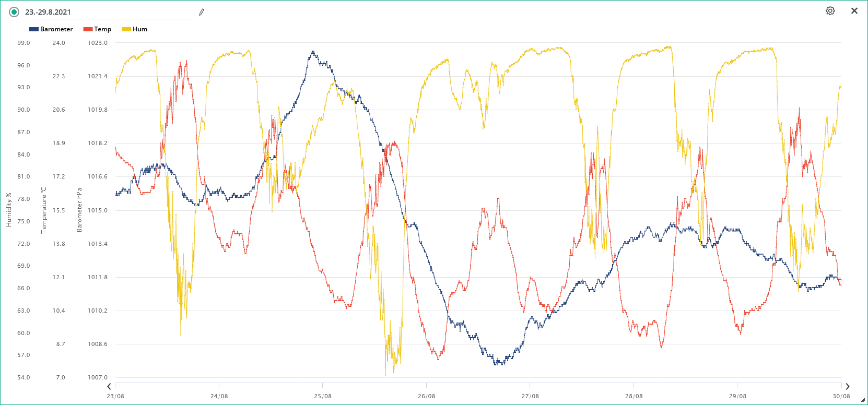Viewport: 868px width, 405px height.
Task: Advance to next period with right chevron
Action: (x=848, y=387)
